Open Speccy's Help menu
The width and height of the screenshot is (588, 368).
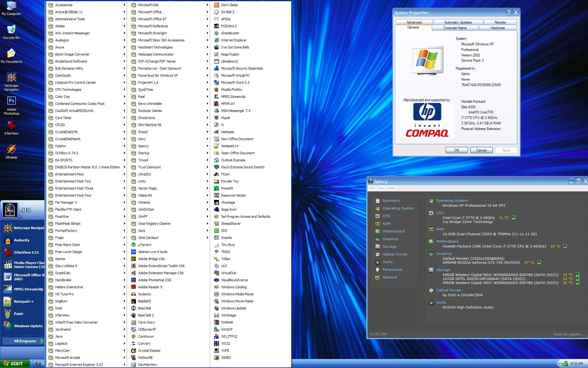click(391, 188)
